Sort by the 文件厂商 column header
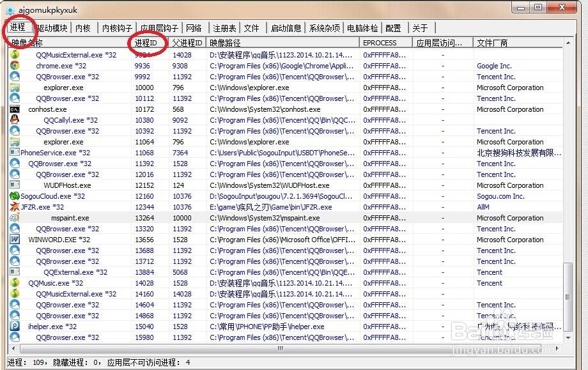Viewport: 588px width, 370px height. tap(518, 43)
